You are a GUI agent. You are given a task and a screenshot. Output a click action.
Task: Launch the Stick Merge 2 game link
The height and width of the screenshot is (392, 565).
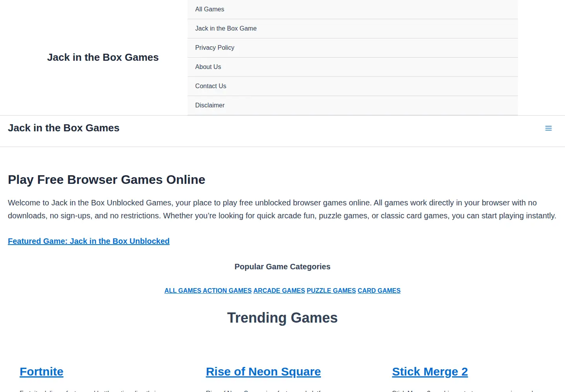coord(430,371)
